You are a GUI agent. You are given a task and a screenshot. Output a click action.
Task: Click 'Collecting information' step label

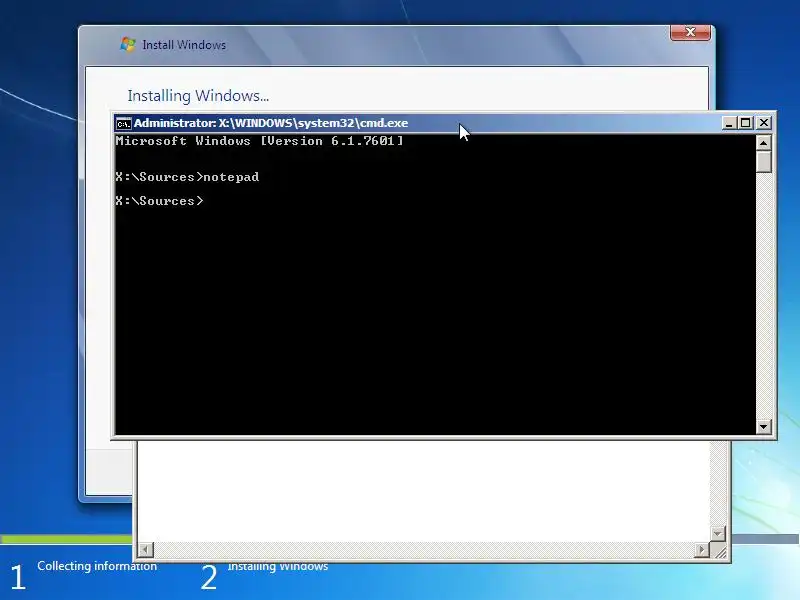pos(97,566)
